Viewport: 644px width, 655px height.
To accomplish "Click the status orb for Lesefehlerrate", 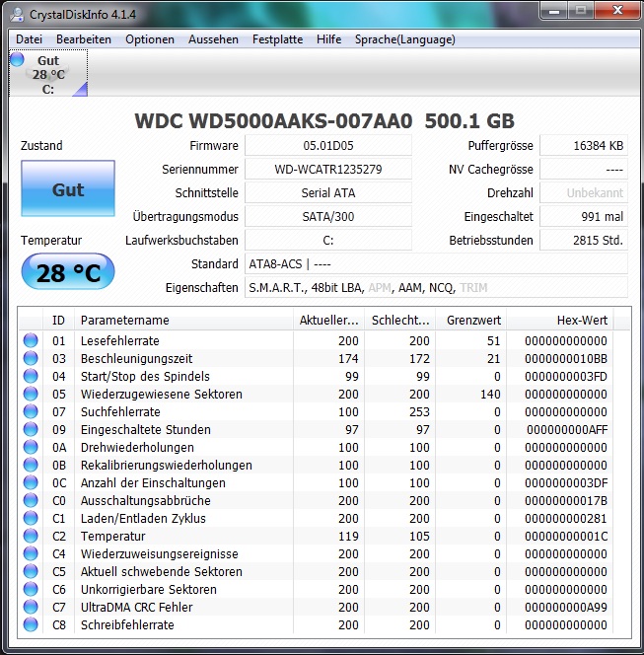I will coord(31,340).
